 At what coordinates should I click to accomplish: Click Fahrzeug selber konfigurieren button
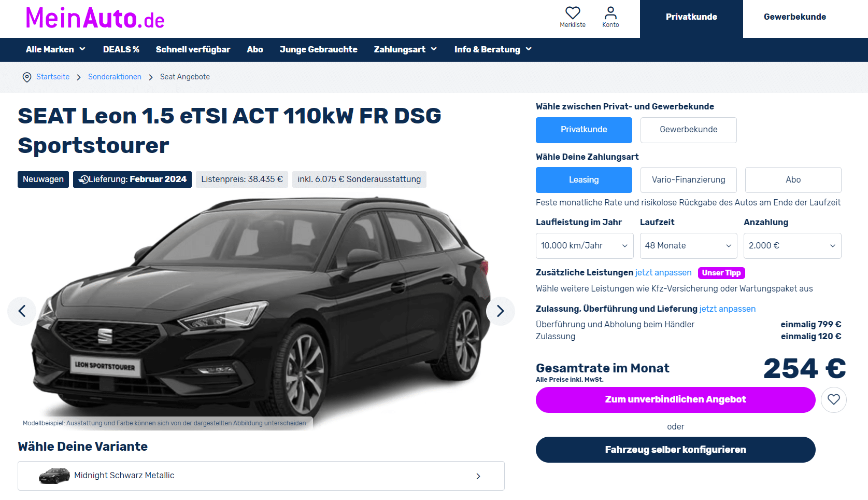675,450
